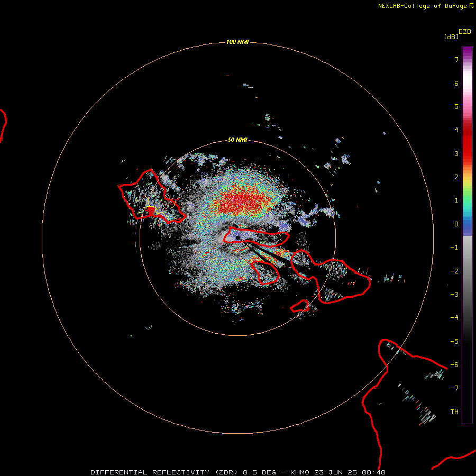Click the -2 value on color scale
This screenshot has height=476, width=476.
click(x=454, y=271)
